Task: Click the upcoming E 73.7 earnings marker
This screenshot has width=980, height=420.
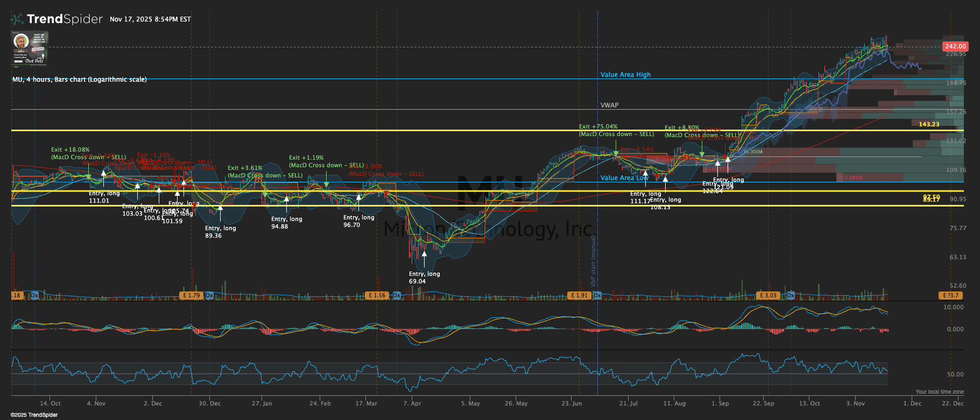Action: pyautogui.click(x=950, y=295)
